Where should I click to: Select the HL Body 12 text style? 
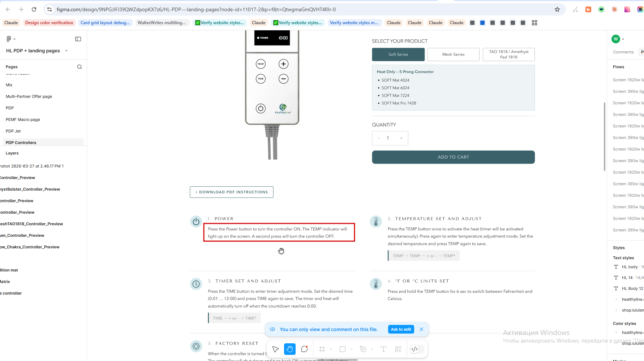(x=628, y=288)
